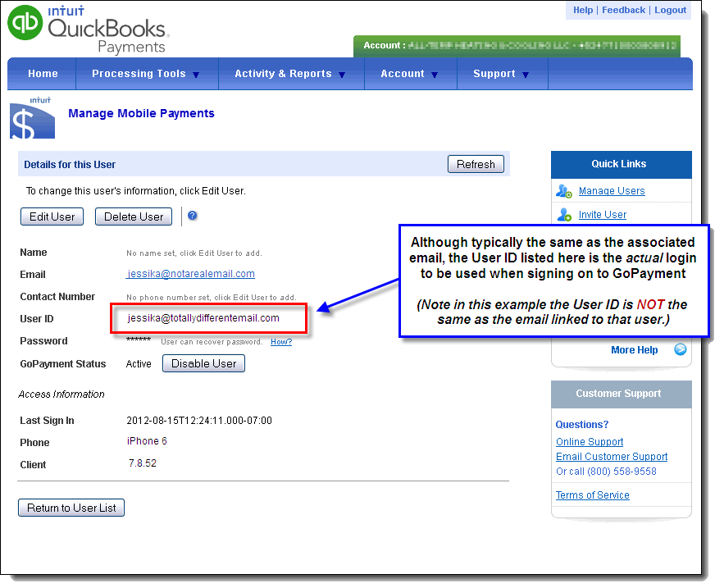Screen dimensions: 715x588
Task: Click the User ID value jessika@totallydifferentemail.com
Action: click(x=203, y=318)
